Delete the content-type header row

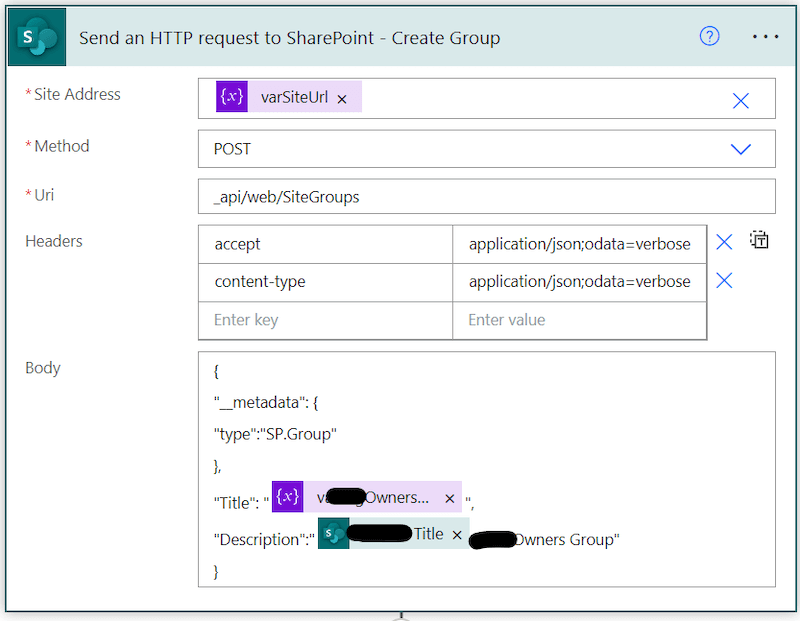coord(724,280)
